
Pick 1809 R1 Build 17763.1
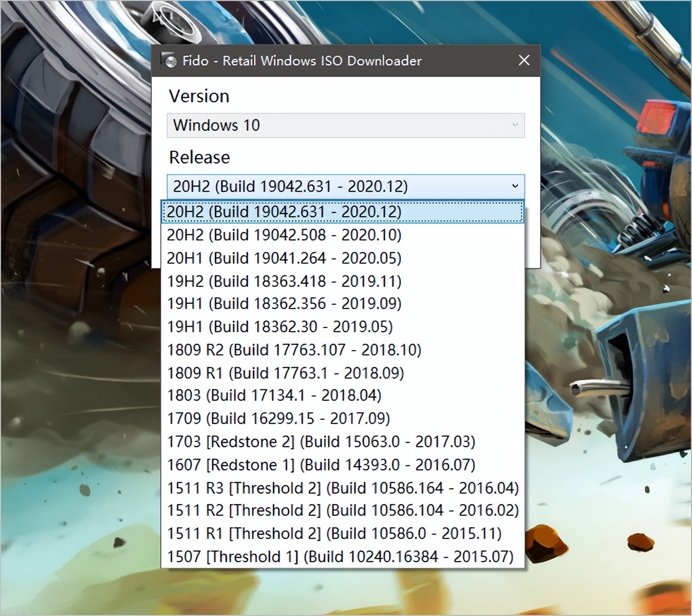[285, 373]
